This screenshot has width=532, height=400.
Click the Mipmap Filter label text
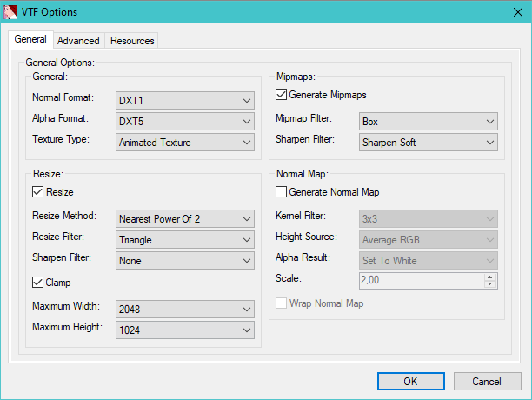pos(303,118)
